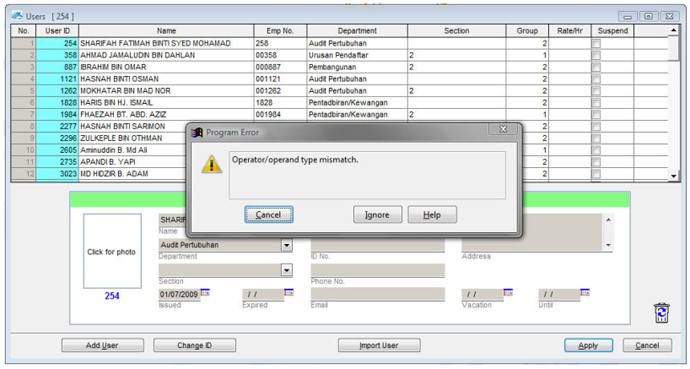Screen dimensions: 690x369
Task: Click the Change ID button
Action: click(195, 345)
